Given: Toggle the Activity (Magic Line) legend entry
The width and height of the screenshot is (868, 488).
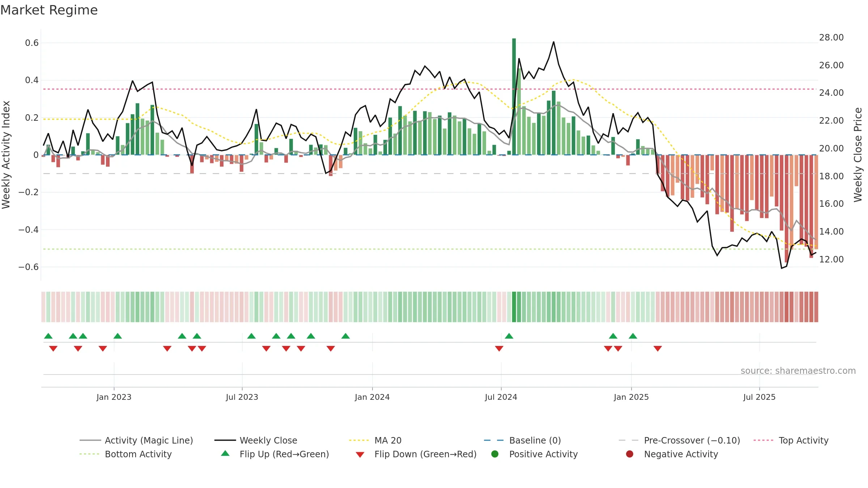Looking at the screenshot, I should tap(136, 440).
